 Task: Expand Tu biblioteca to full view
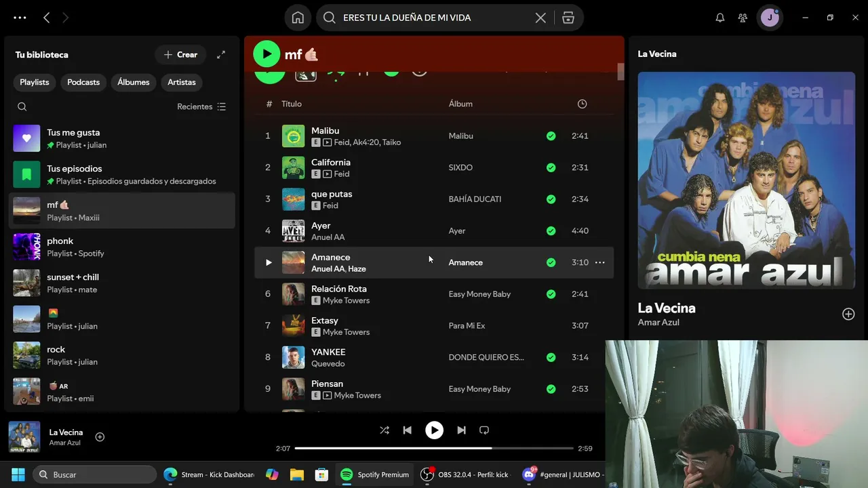(221, 55)
